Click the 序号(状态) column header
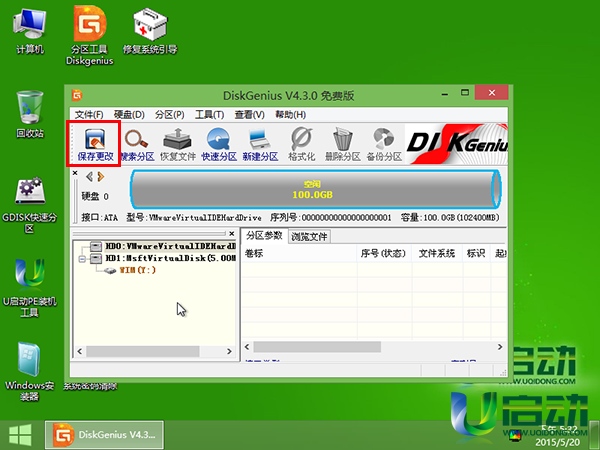The width and height of the screenshot is (600, 450). [x=384, y=253]
